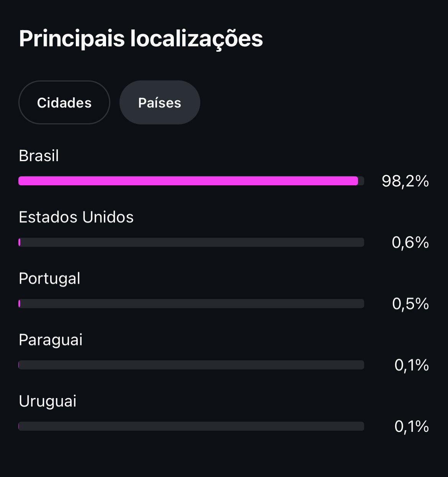Open the Principais localizações heading

[141, 39]
